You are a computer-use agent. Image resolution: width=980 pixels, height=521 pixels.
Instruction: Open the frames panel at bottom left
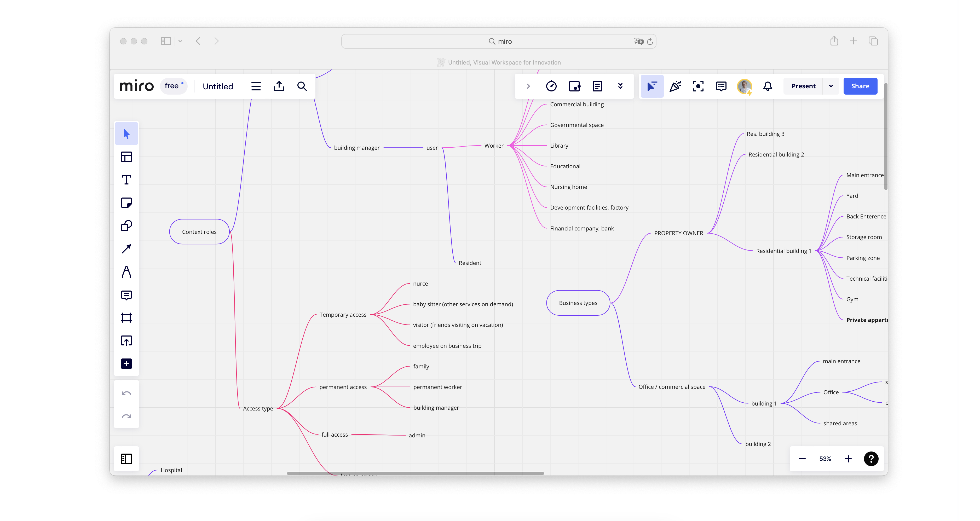pos(126,459)
